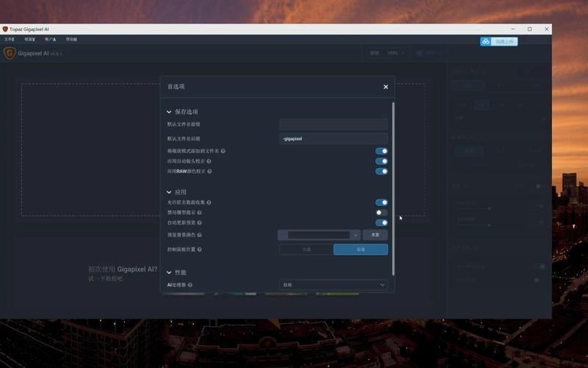Viewport: 588px width, 368px height.
Task: Click the Gigapixel AI shield logo
Action: [10, 53]
